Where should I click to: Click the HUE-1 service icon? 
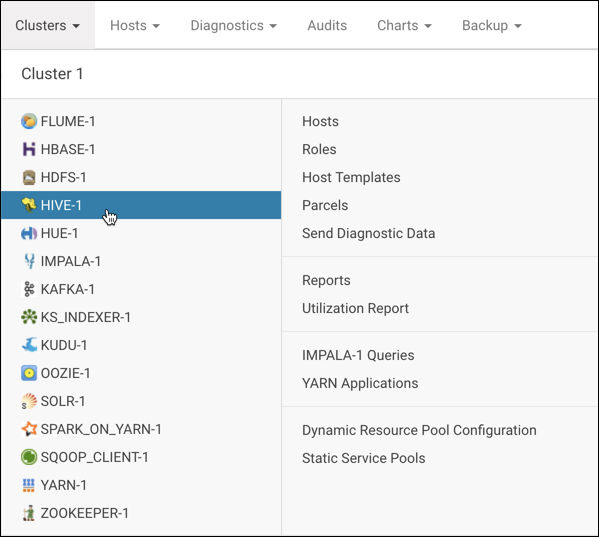point(29,233)
